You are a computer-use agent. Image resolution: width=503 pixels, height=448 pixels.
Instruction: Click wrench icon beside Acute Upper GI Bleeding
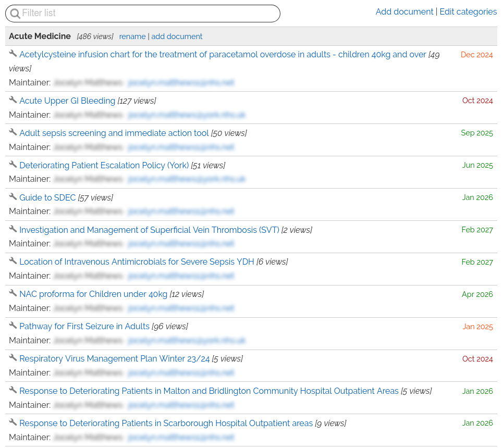click(x=13, y=100)
